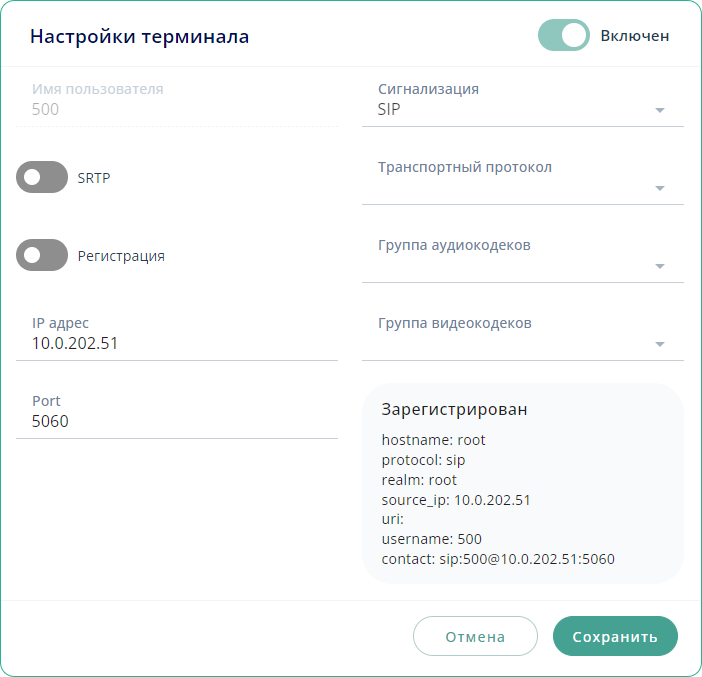The width and height of the screenshot is (702, 677).
Task: Toggle the Включен terminal switch
Action: [x=564, y=35]
